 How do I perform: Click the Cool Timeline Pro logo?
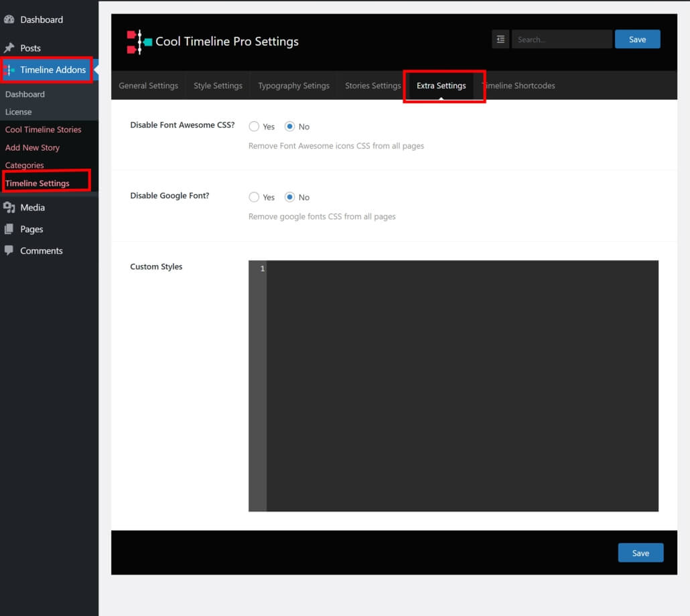[x=139, y=42]
